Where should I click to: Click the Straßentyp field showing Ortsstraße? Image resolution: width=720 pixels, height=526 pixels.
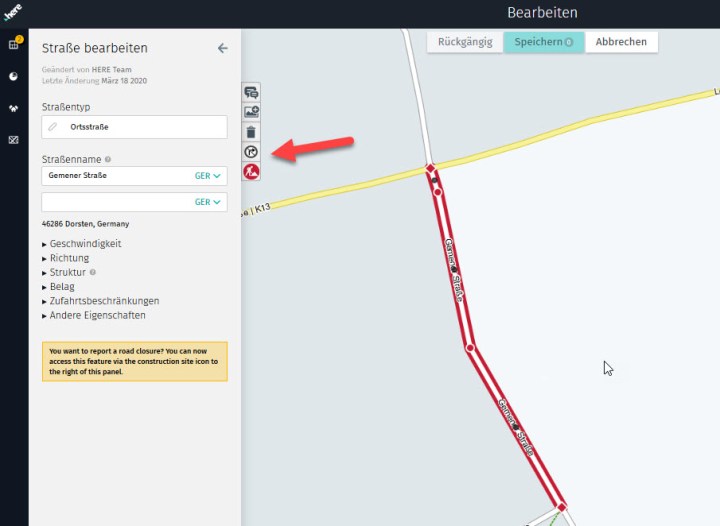[x=135, y=128]
